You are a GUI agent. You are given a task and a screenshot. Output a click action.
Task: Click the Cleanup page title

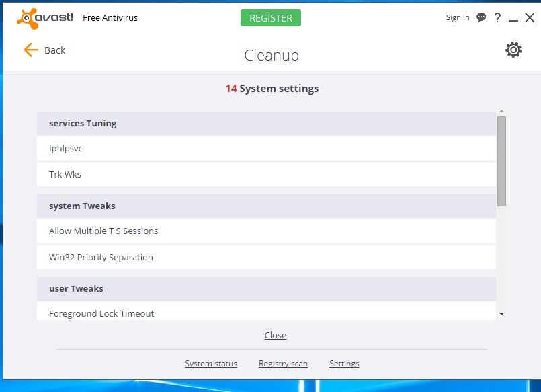[x=272, y=55]
